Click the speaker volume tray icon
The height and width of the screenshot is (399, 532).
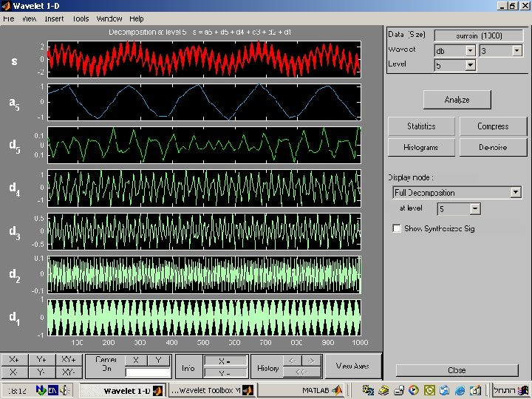64,391
